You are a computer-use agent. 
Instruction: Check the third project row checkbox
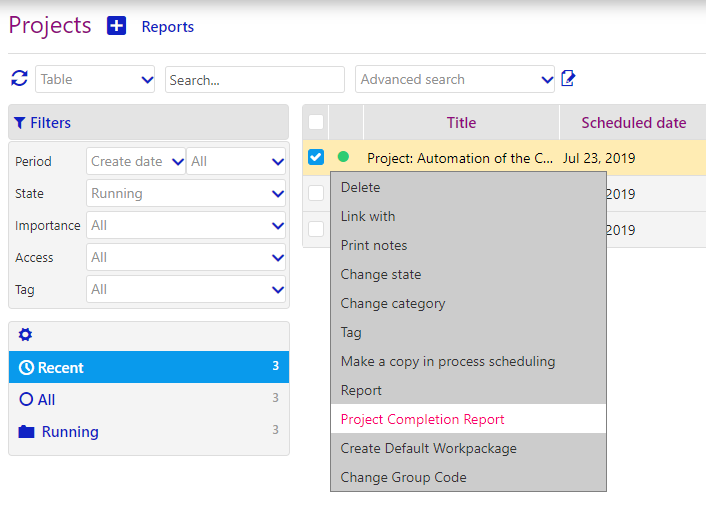316,229
